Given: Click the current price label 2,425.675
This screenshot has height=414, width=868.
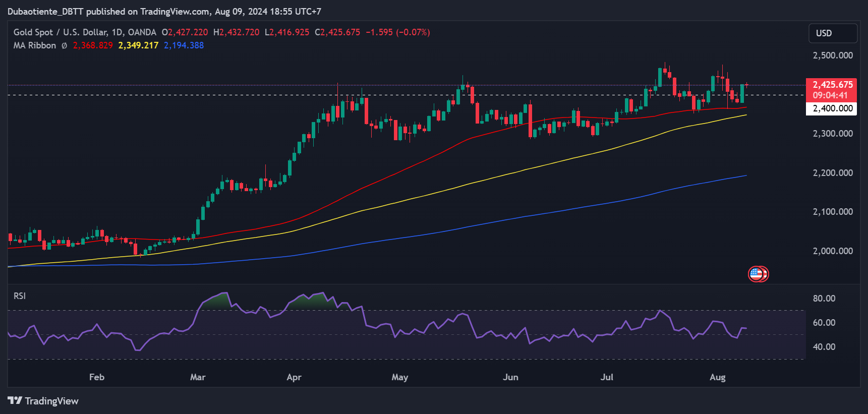Looking at the screenshot, I should 832,85.
